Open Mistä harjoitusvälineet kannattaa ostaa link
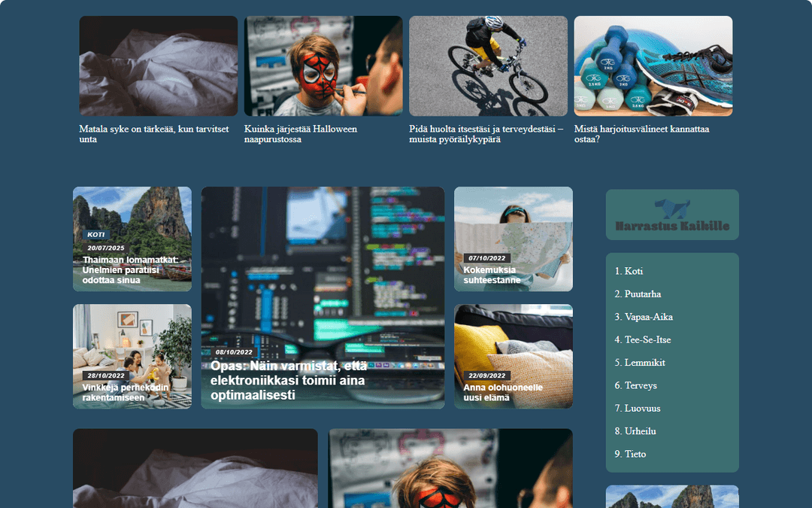The width and height of the screenshot is (812, 508). tap(641, 134)
